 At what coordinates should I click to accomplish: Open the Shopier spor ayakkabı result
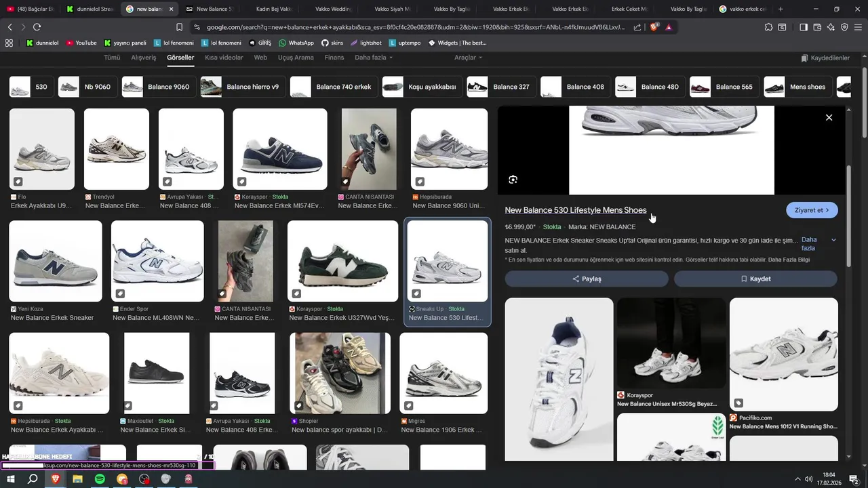pyautogui.click(x=340, y=373)
